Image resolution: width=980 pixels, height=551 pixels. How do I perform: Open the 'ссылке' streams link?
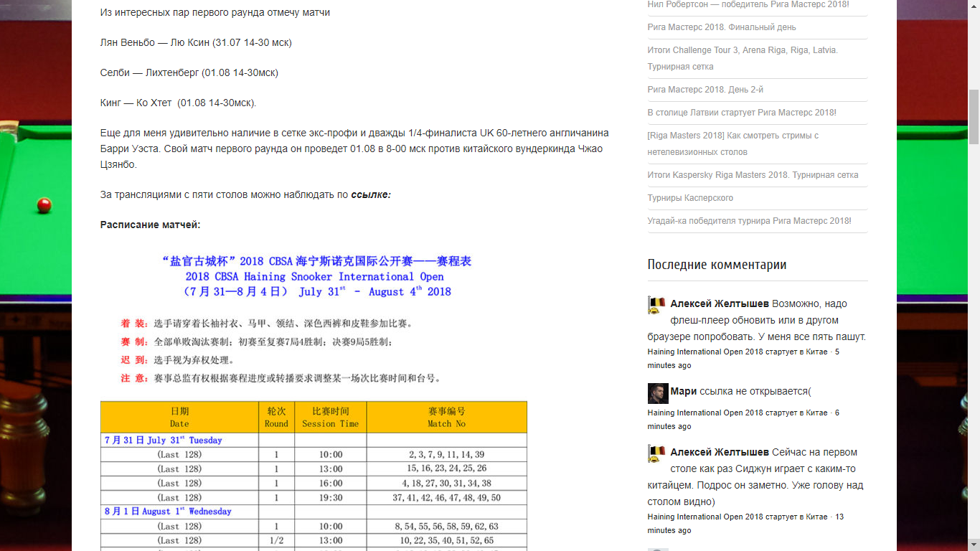point(371,195)
